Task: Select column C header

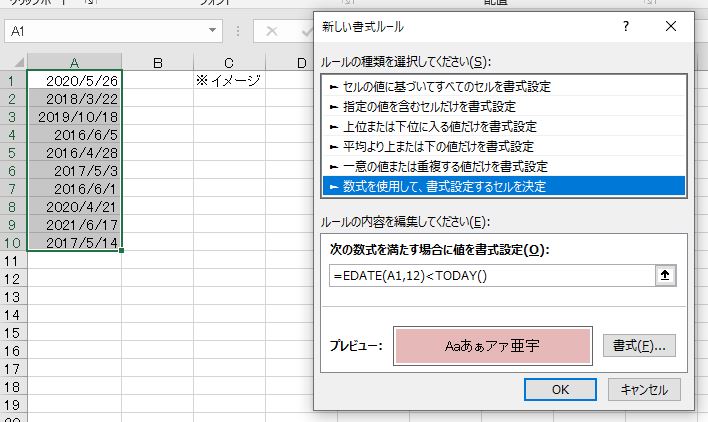Action: (x=229, y=62)
